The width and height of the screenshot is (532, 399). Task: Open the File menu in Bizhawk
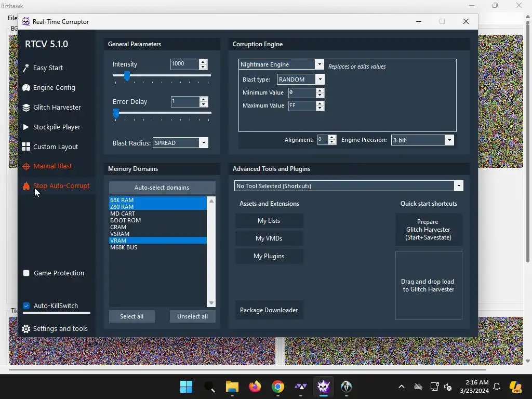[x=12, y=18]
